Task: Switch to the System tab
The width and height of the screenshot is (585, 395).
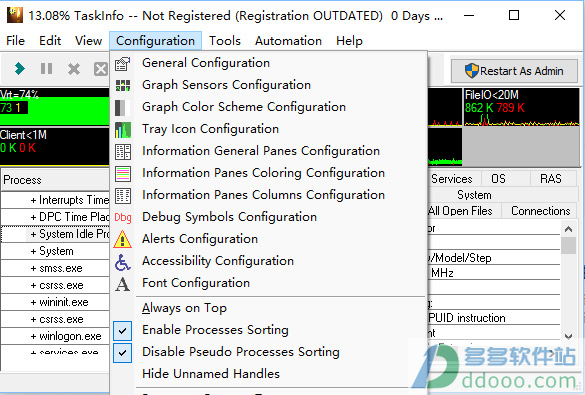Action: coord(474,195)
